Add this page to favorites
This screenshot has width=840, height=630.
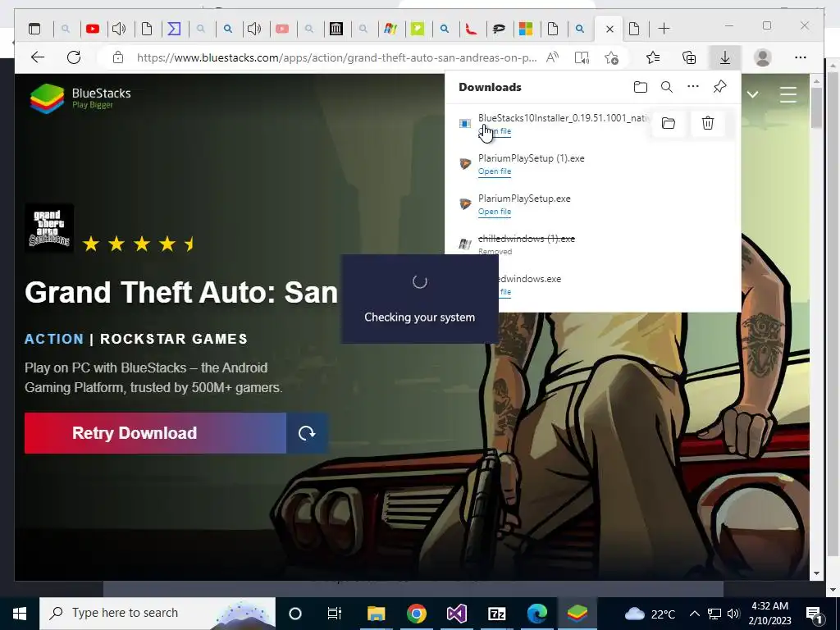tap(611, 57)
